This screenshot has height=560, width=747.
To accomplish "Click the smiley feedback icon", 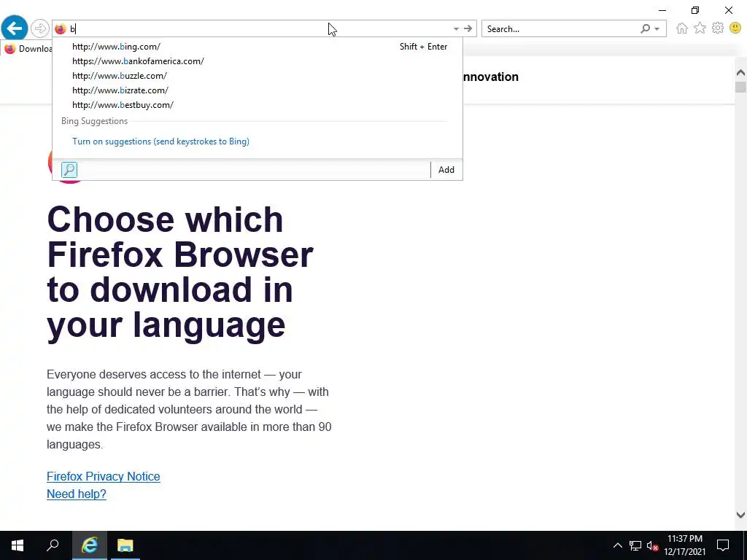I will point(735,28).
